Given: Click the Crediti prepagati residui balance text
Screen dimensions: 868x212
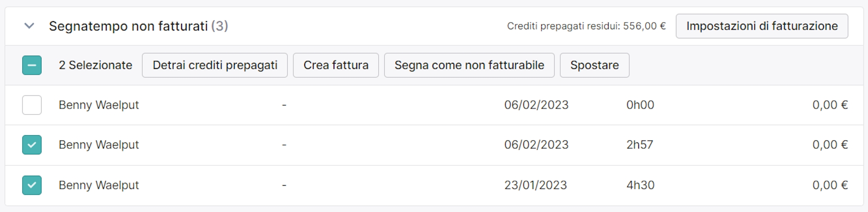Looking at the screenshot, I should (586, 26).
